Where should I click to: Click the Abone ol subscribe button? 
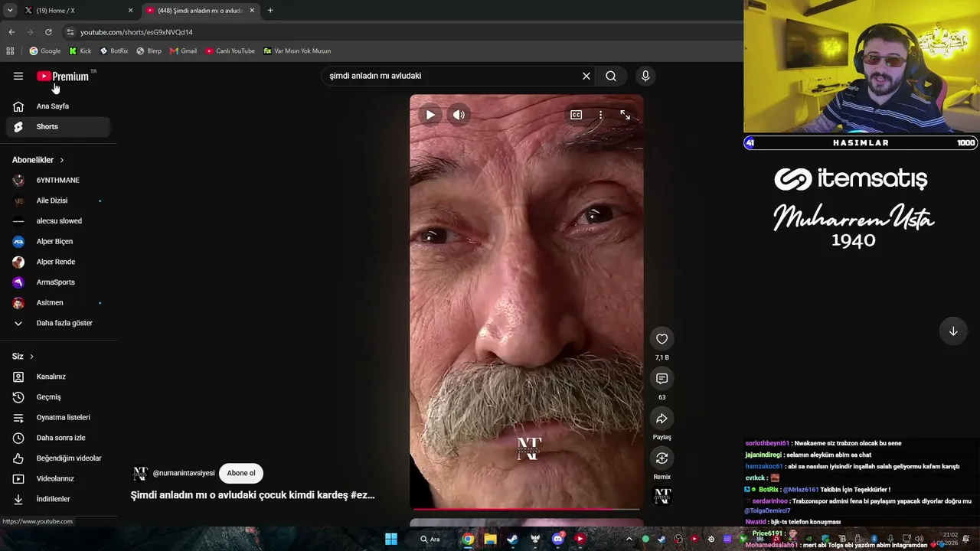[x=241, y=473]
